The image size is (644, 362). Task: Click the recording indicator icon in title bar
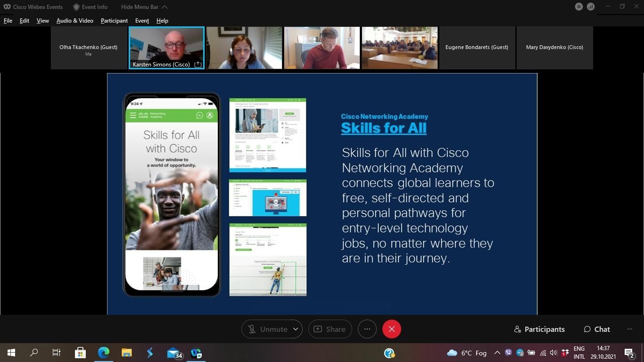[579, 7]
